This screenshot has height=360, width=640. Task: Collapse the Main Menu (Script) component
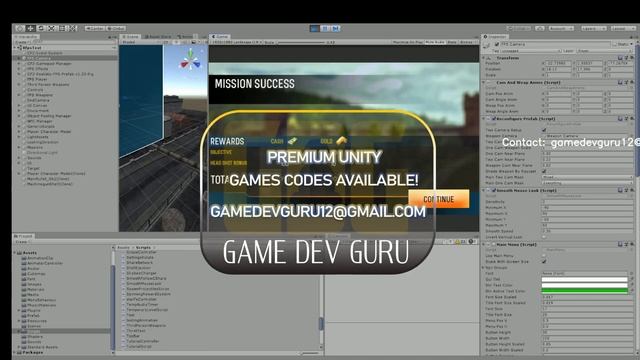(x=484, y=244)
